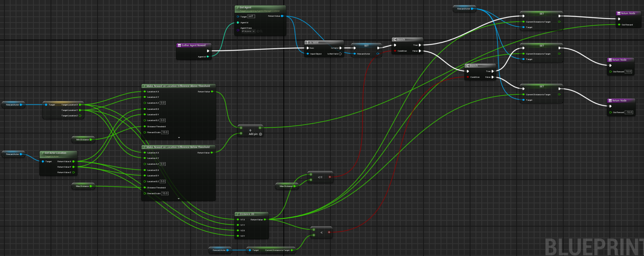Expand the Above Threshold node's advanced pins
The height and width of the screenshot is (256, 644).
(x=179, y=137)
